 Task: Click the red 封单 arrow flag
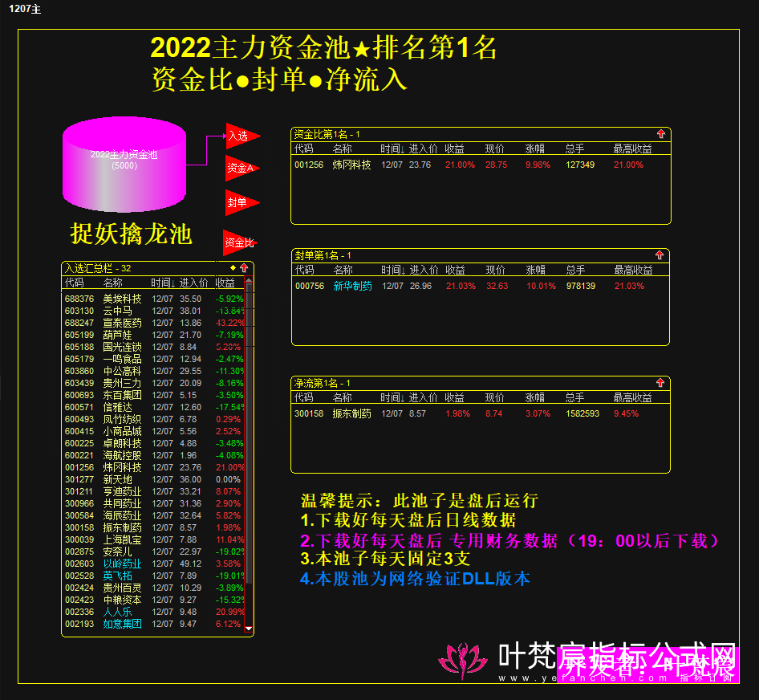tap(242, 202)
